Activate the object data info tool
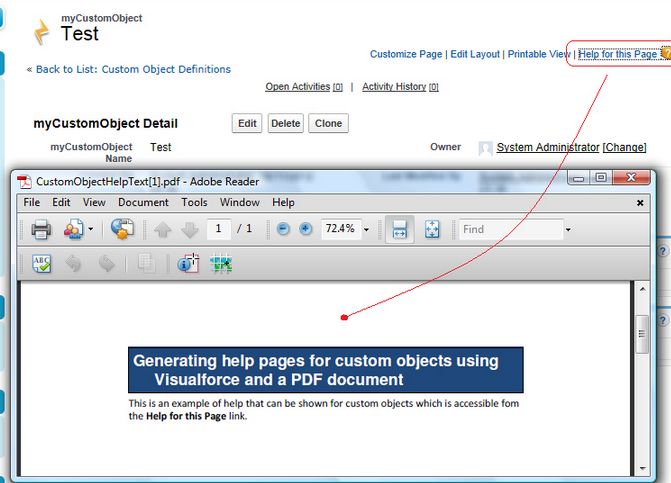The image size is (671, 483). (x=188, y=263)
